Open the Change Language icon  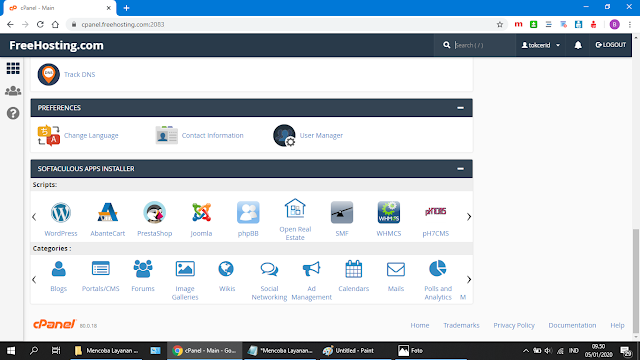(49, 136)
